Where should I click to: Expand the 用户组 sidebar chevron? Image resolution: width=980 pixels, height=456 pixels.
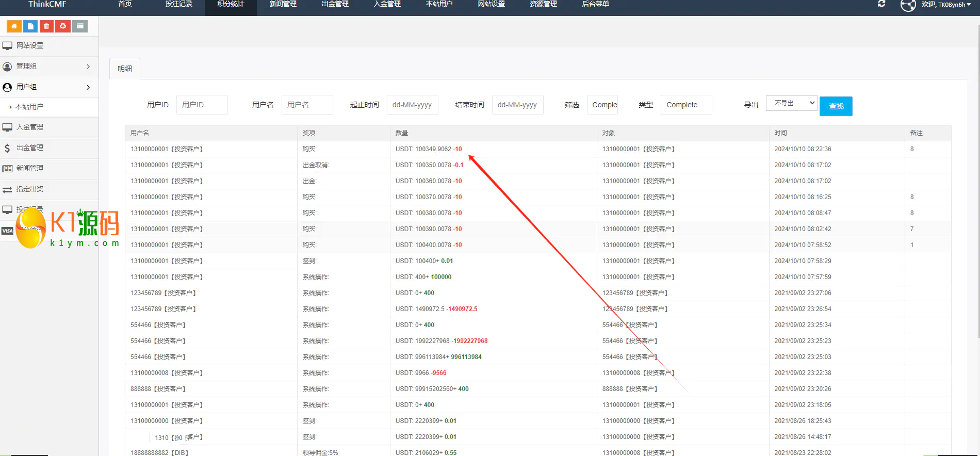click(88, 87)
